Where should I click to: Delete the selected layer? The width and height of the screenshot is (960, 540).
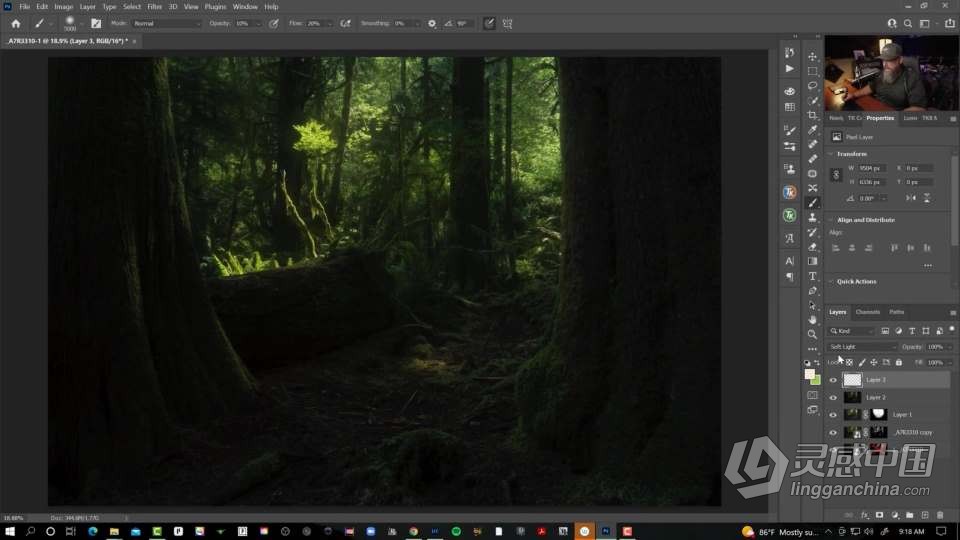point(940,516)
